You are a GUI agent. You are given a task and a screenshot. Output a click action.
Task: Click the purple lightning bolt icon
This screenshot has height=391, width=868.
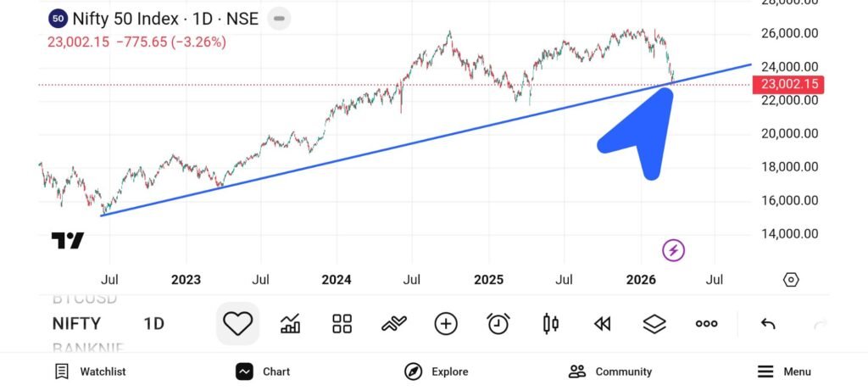[673, 250]
